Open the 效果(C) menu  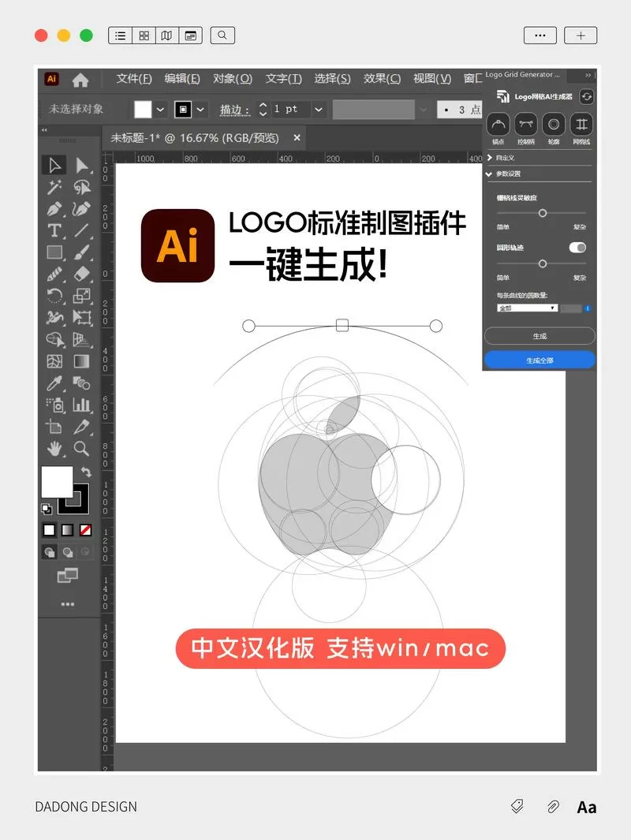[382, 79]
